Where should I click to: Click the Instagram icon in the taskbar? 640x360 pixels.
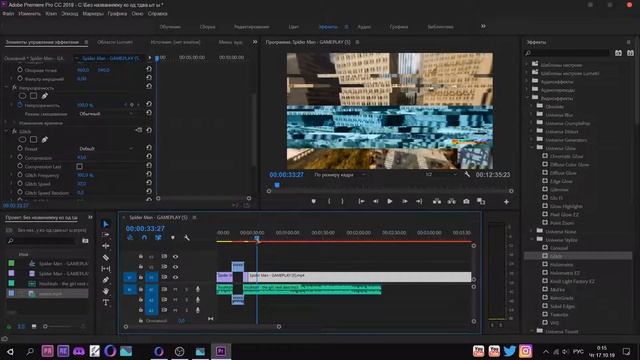coord(526,351)
